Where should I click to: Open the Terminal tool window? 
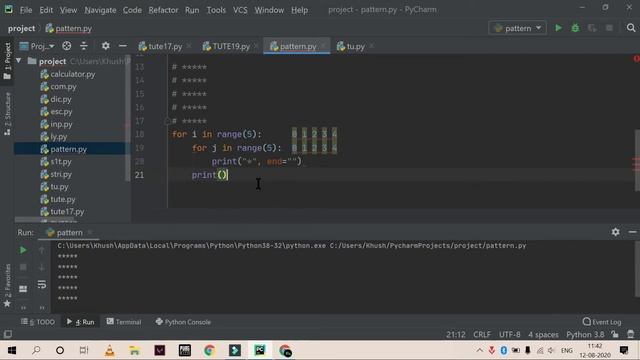coord(124,322)
